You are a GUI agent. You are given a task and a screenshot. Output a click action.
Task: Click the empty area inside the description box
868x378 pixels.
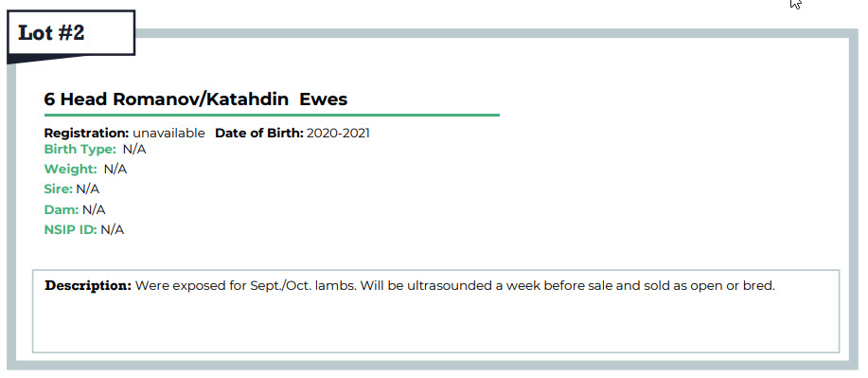point(435,324)
